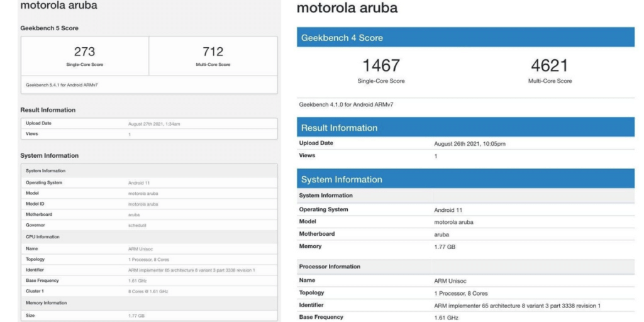Viewport: 644px width, 322px height.
Task: Select the 'Governor' row label
Action: (35, 225)
